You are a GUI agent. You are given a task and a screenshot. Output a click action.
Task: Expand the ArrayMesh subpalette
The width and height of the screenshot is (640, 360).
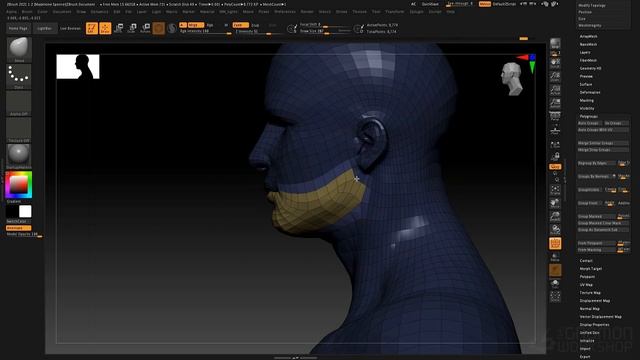click(589, 36)
